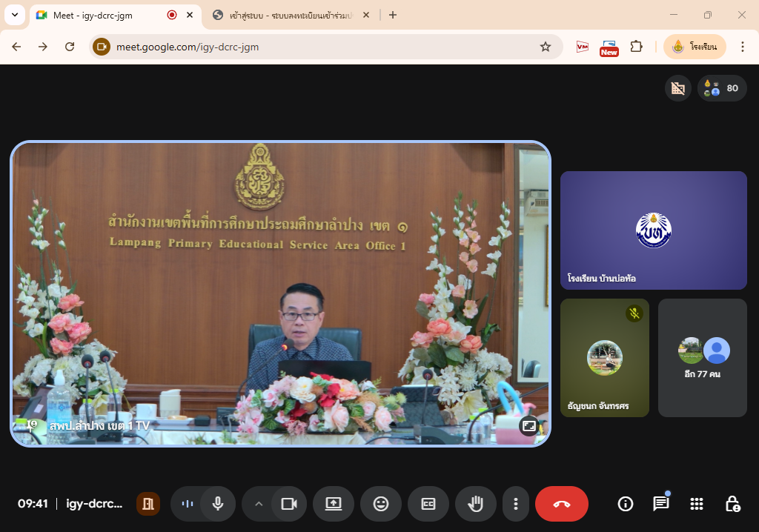Switch to the second browser tab
The image size is (759, 532).
(289, 15)
